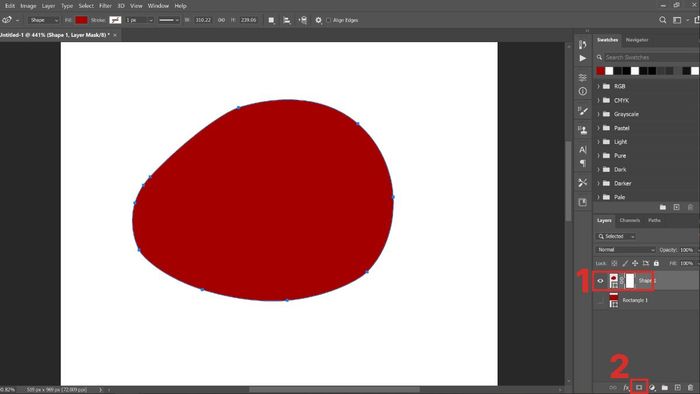This screenshot has height=394, width=700.
Task: Open the Actions panel play icon
Action: pos(583,58)
